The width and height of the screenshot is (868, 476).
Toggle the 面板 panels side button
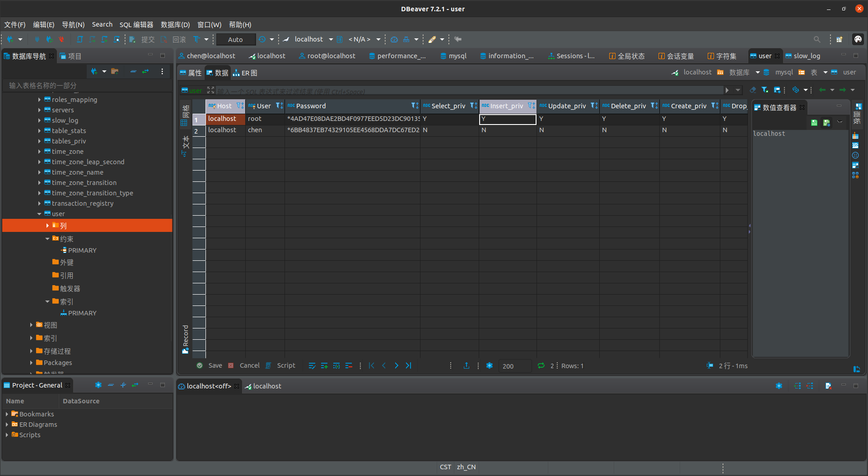pyautogui.click(x=856, y=114)
